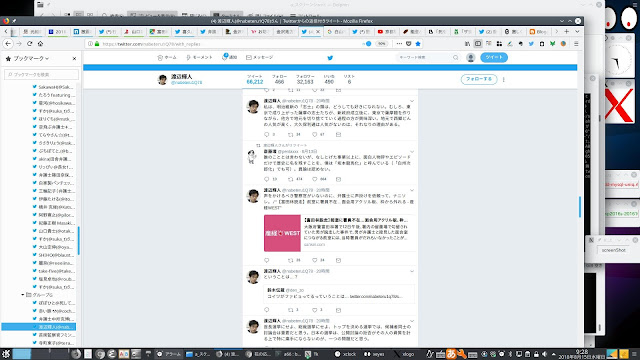Screen dimensions: 640x360
Task: Switch to the Blogger tab
Action: point(539,31)
